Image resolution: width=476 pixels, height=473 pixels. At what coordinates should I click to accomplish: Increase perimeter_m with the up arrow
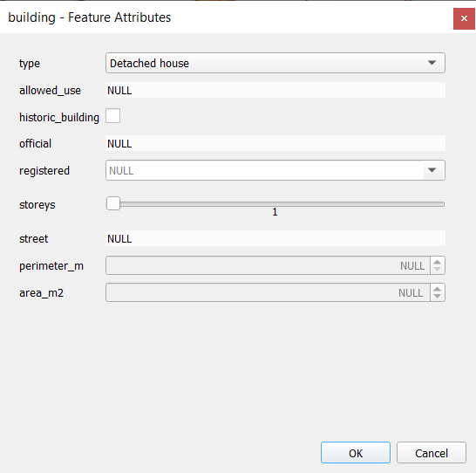tap(437, 262)
